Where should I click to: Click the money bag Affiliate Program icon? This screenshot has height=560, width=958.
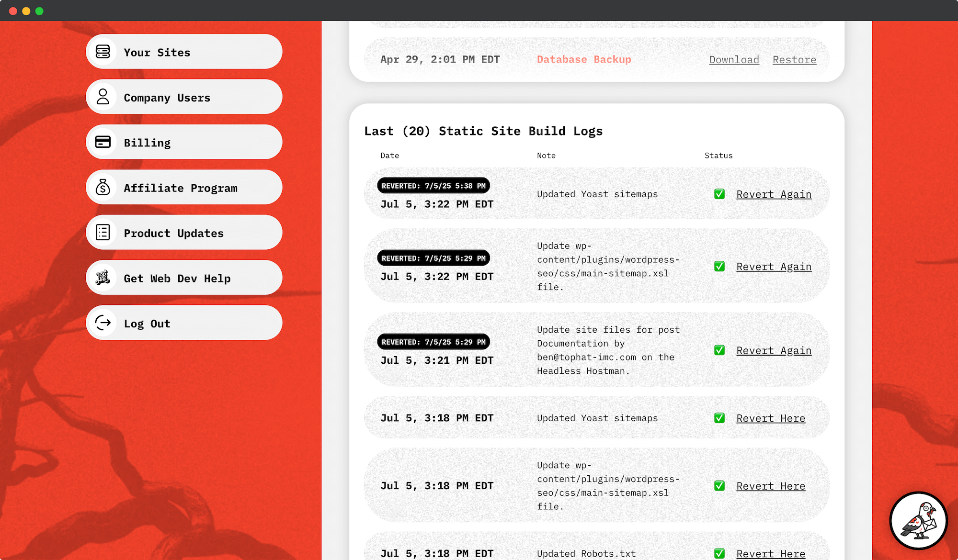(103, 187)
